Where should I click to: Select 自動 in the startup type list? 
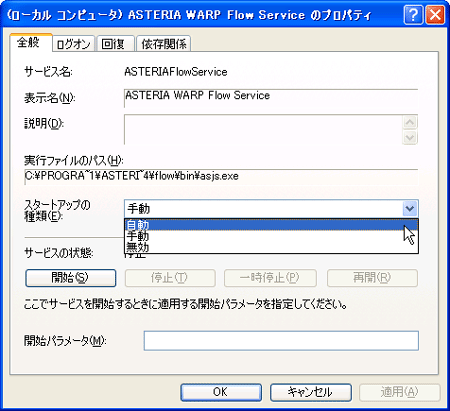pos(271,225)
